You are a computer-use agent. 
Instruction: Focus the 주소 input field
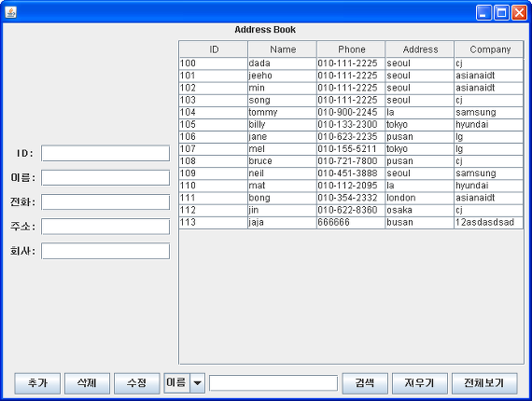(105, 227)
